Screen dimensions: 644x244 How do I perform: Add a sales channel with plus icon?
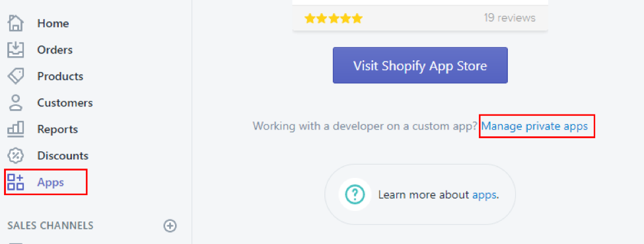[x=170, y=225]
